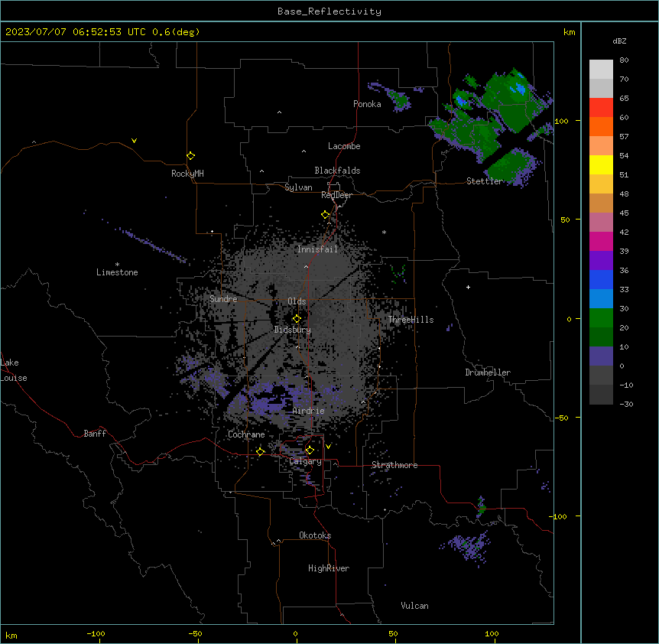Click the purple echo cluster east of HighRiver
659x644 pixels.
[467, 547]
